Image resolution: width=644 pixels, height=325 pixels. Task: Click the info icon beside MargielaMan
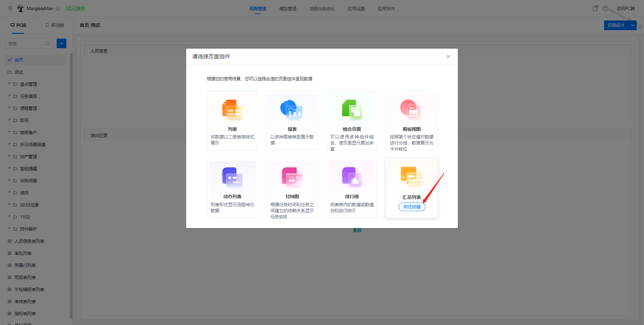(x=58, y=8)
